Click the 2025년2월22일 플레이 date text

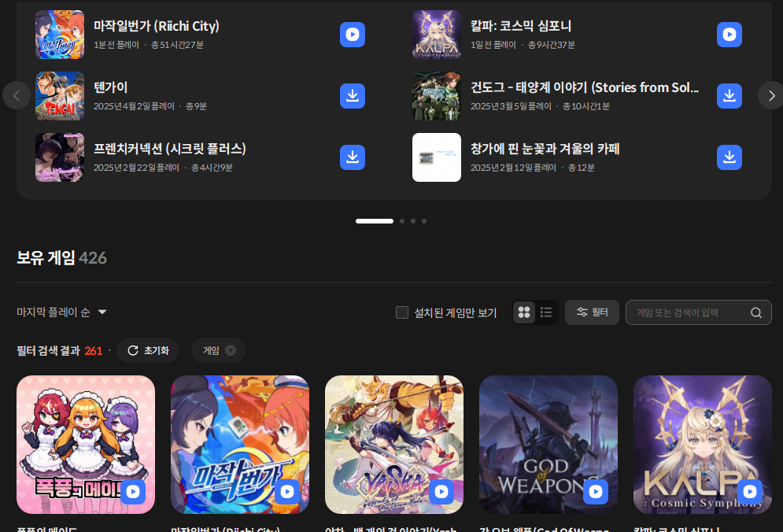pyautogui.click(x=136, y=168)
